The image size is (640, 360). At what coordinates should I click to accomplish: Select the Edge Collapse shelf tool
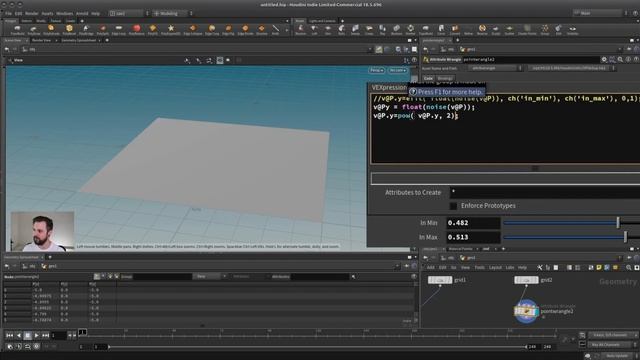pos(193,30)
